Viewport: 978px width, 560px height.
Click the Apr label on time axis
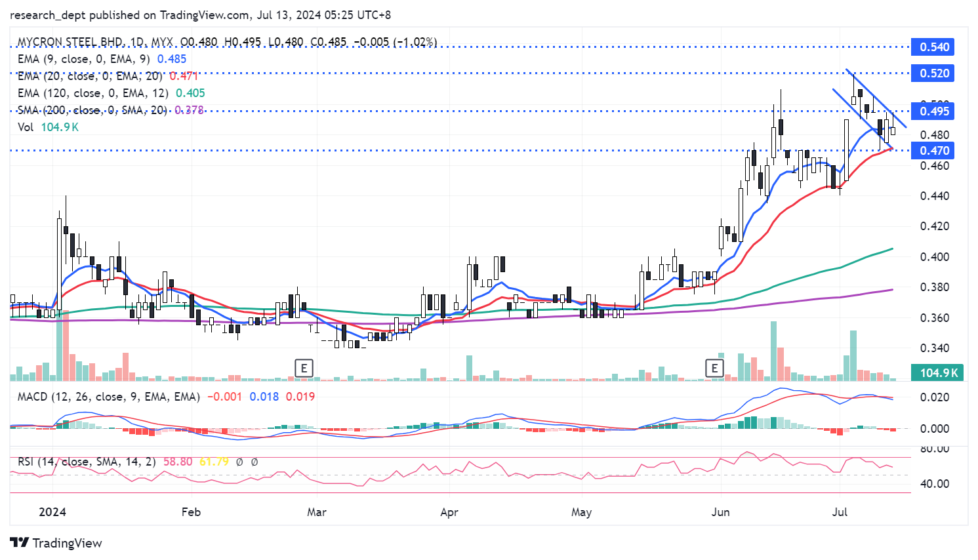pyautogui.click(x=449, y=512)
